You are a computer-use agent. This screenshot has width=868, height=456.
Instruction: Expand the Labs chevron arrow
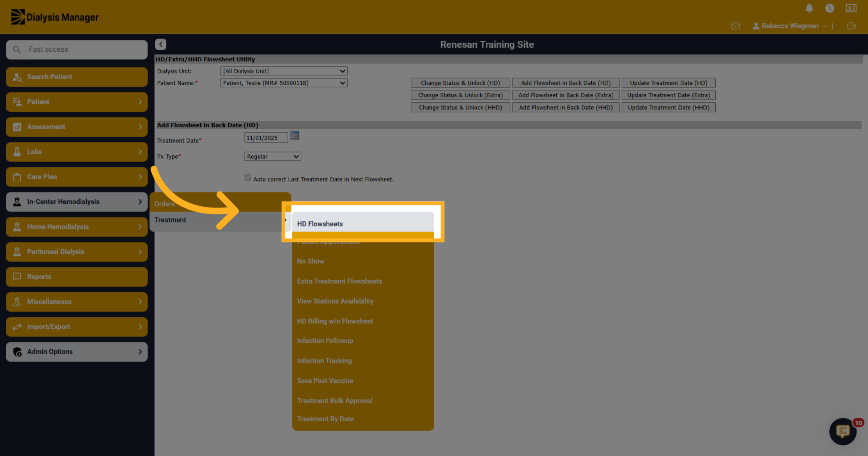pyautogui.click(x=140, y=152)
